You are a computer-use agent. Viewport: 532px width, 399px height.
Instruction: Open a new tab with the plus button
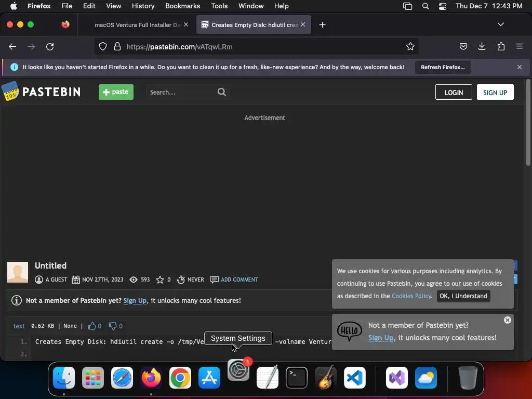322,25
